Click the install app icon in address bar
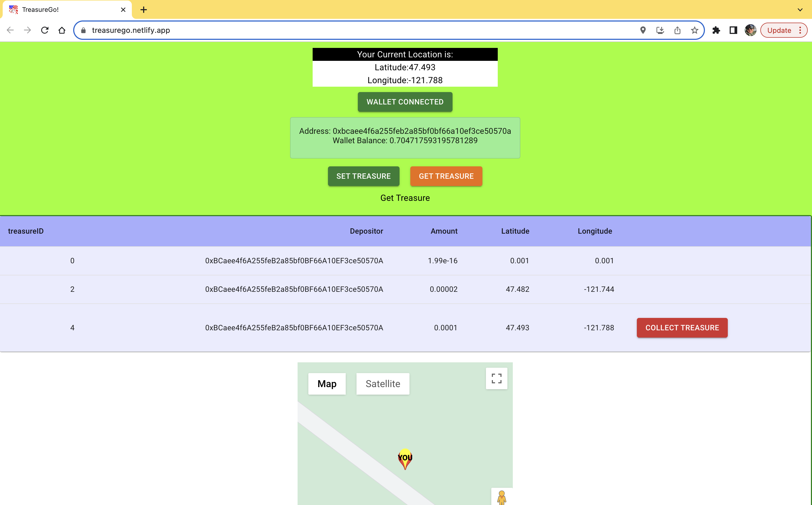The height and width of the screenshot is (505, 812). 660,30
